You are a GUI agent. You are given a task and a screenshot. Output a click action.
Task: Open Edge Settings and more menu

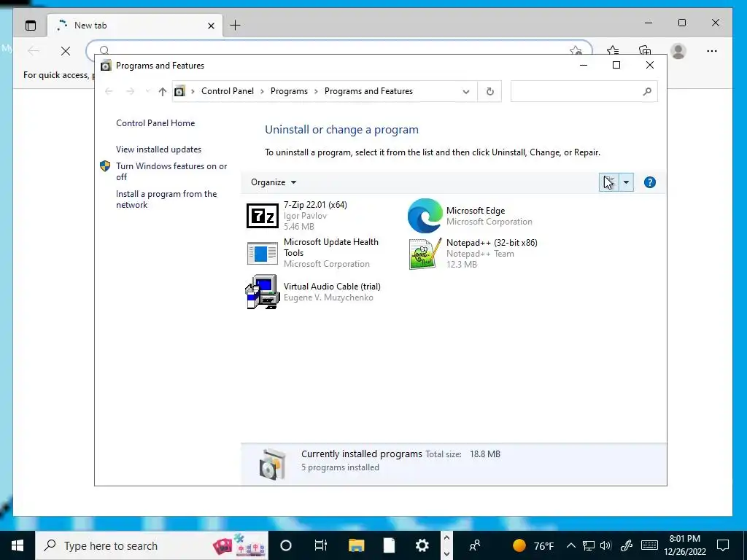(712, 51)
